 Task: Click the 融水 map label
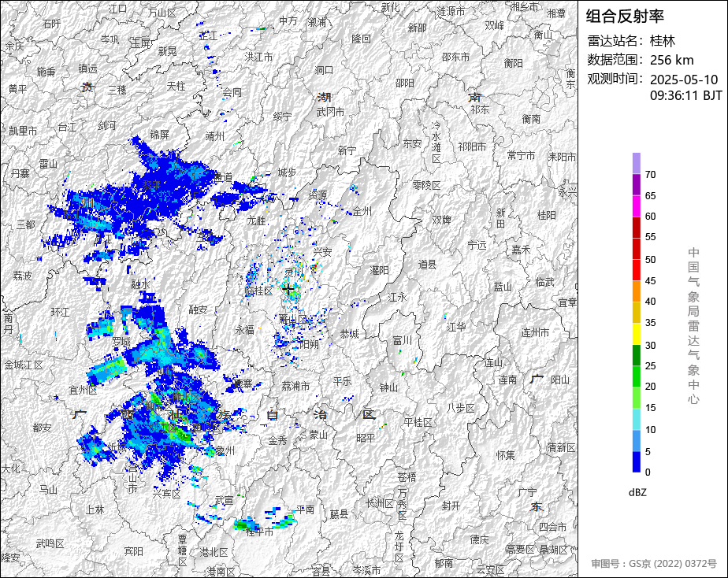pyautogui.click(x=141, y=284)
